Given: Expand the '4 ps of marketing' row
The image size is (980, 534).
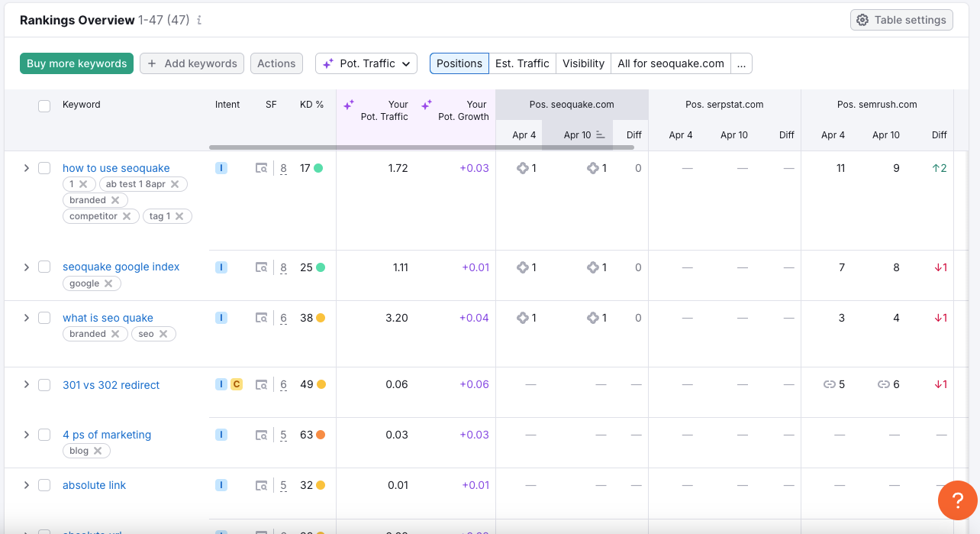Looking at the screenshot, I should 26,435.
